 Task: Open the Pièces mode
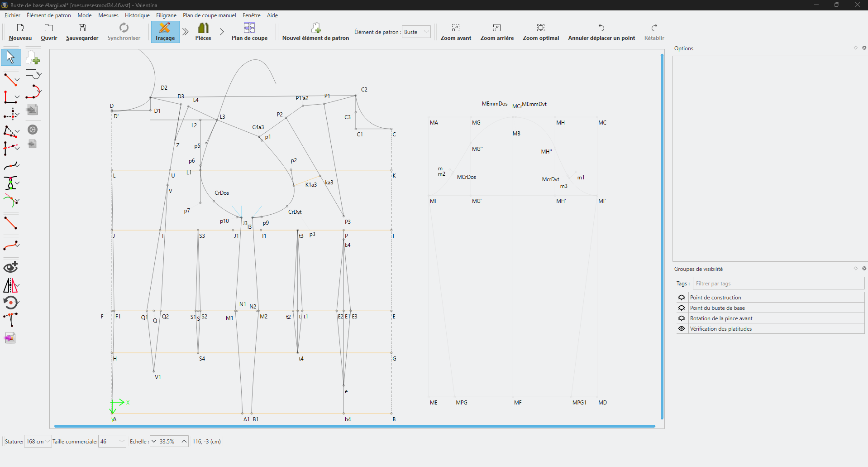[203, 32]
